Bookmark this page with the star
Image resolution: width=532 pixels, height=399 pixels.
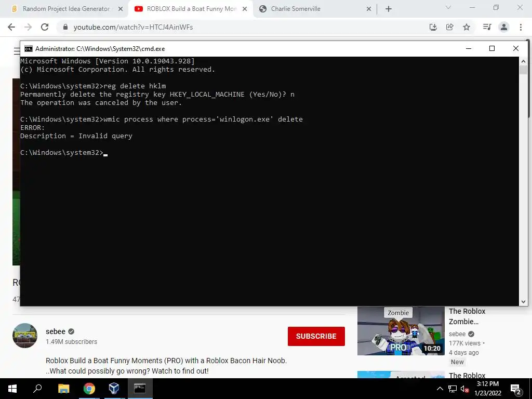click(x=467, y=27)
